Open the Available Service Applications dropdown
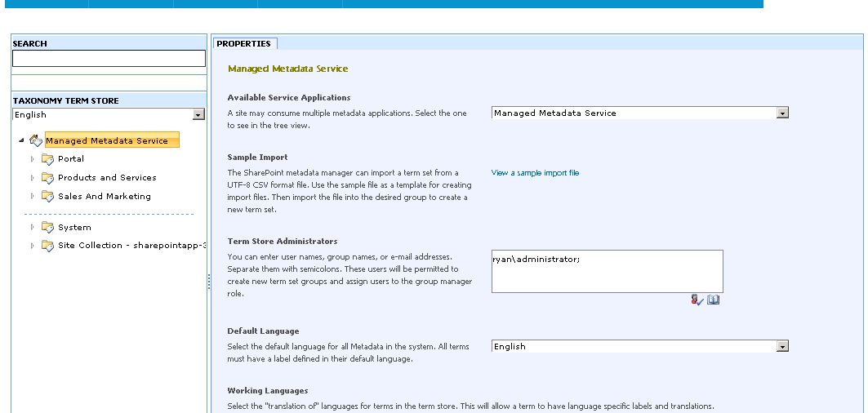 640,113
